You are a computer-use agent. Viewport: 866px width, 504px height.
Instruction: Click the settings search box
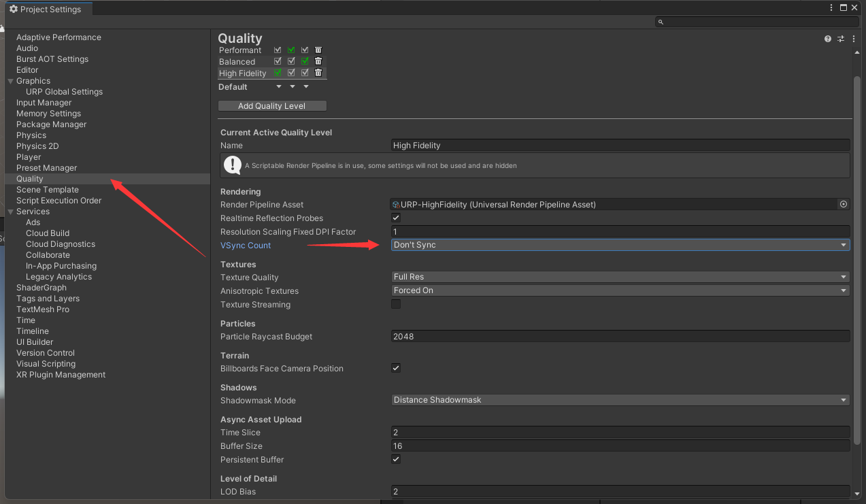click(x=756, y=22)
